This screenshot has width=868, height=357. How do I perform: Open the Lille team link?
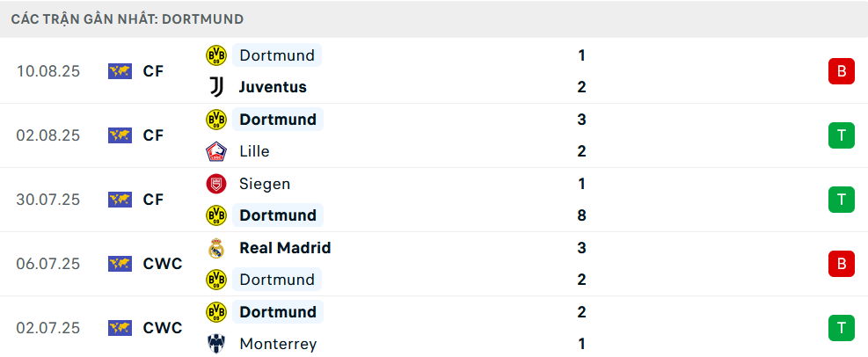[x=254, y=151]
